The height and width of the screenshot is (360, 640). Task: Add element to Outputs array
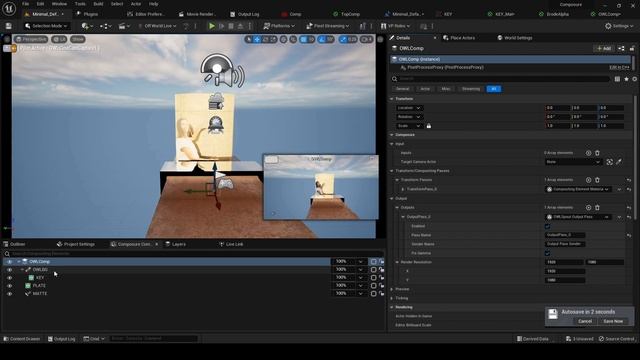[588, 208]
